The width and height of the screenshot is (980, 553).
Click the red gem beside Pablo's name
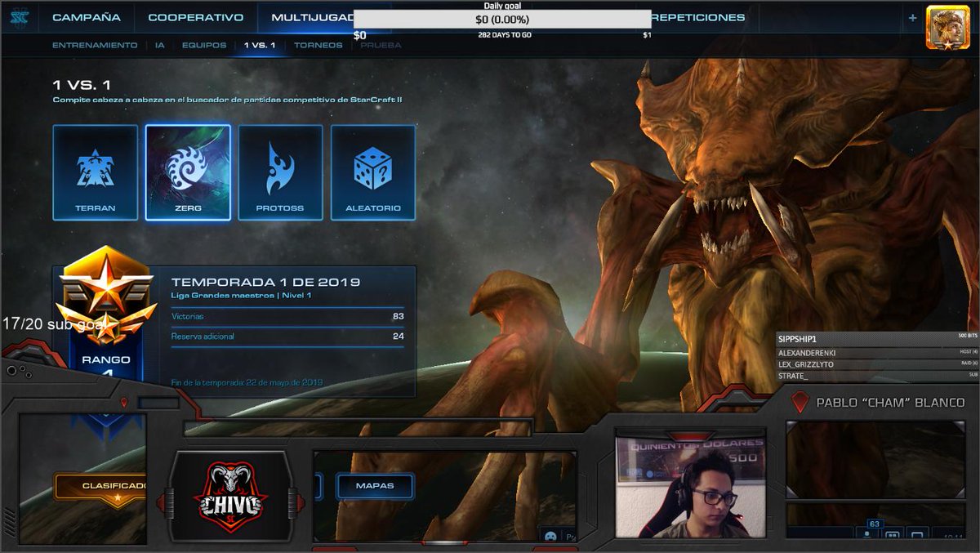[800, 402]
